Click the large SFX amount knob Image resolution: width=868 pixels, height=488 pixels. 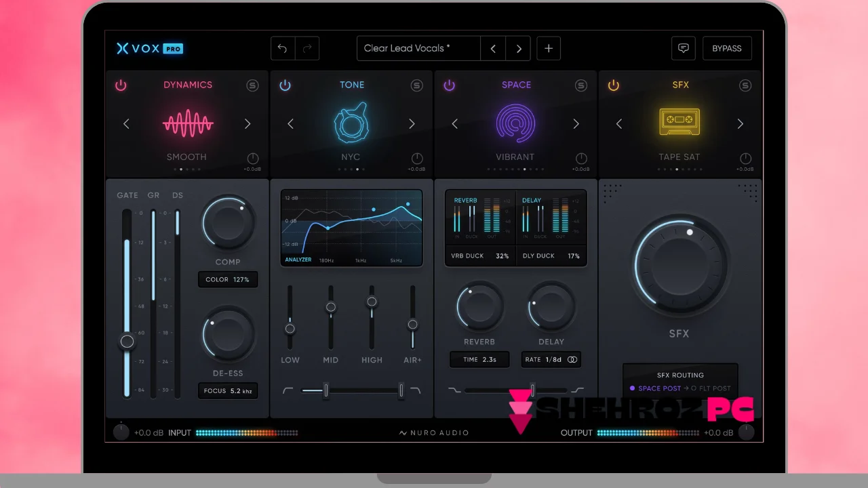tap(679, 266)
